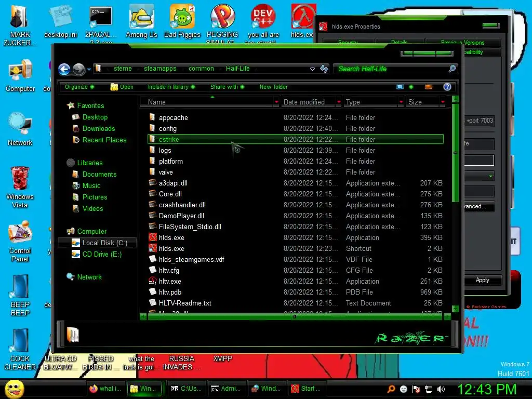532x399 pixels.
Task: Open the Computer desktop icon
Action: pos(20,76)
